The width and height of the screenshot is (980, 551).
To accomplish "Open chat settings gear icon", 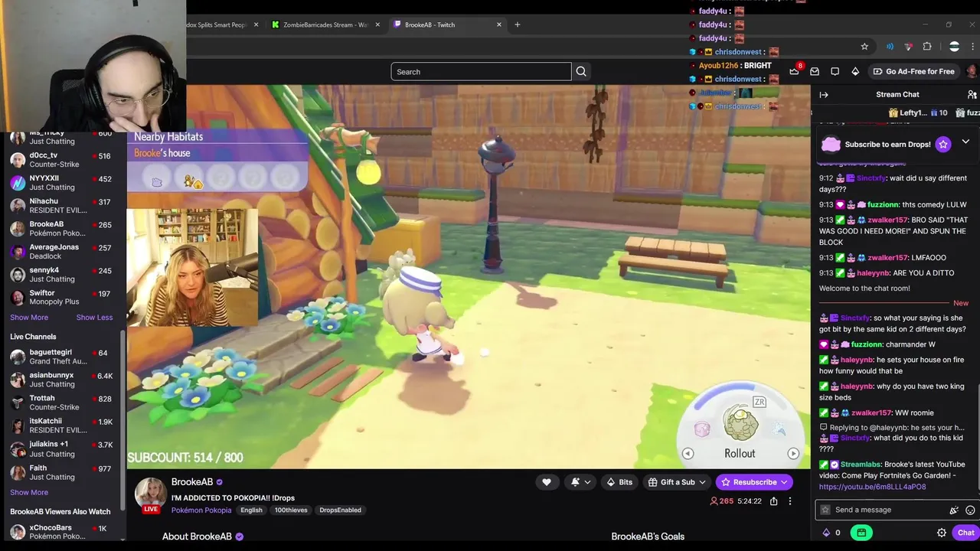I will coord(942,533).
